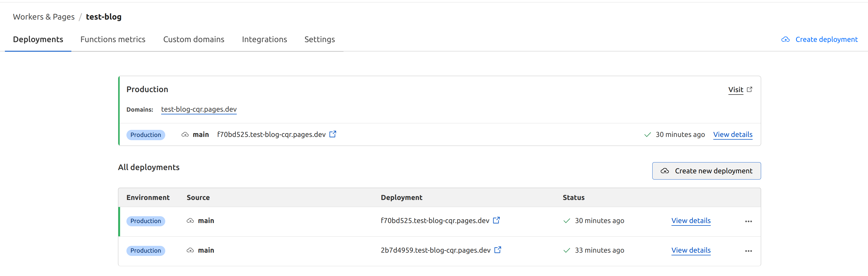This screenshot has width=868, height=276.
Task: Open f70bd525 external link in Production card
Action: 333,134
